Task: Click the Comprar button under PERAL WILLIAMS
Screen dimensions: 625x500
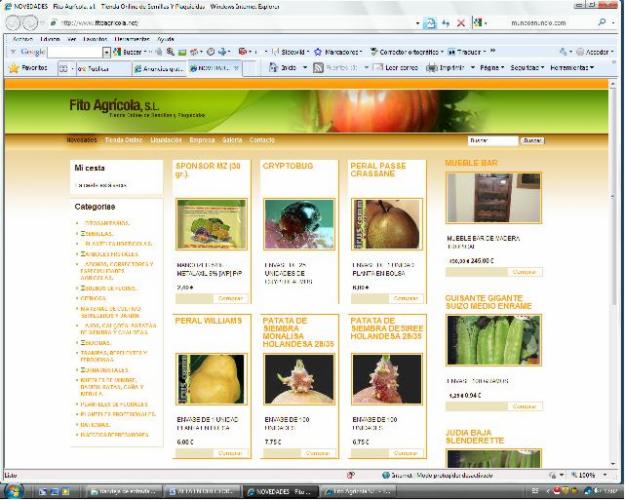Action: (x=230, y=453)
